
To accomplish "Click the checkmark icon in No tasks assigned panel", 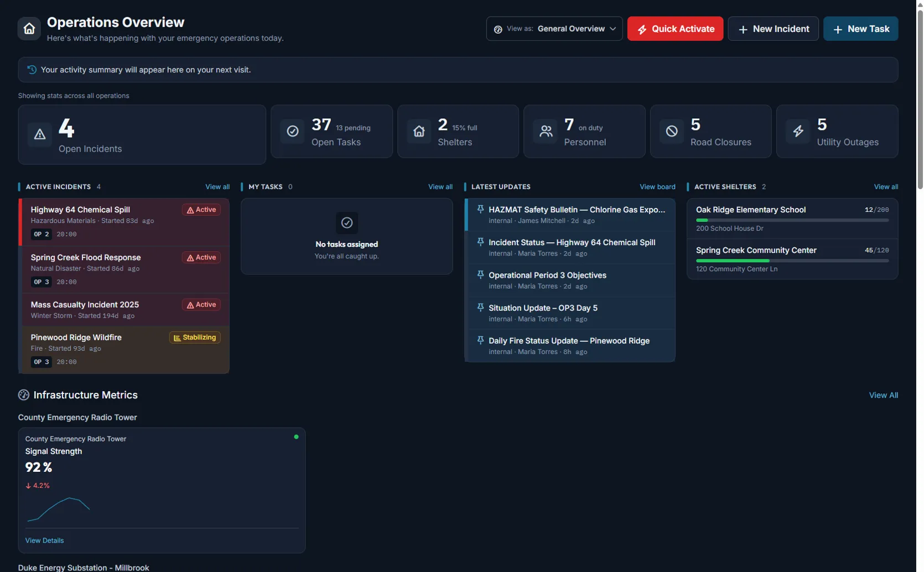I will coord(347,223).
